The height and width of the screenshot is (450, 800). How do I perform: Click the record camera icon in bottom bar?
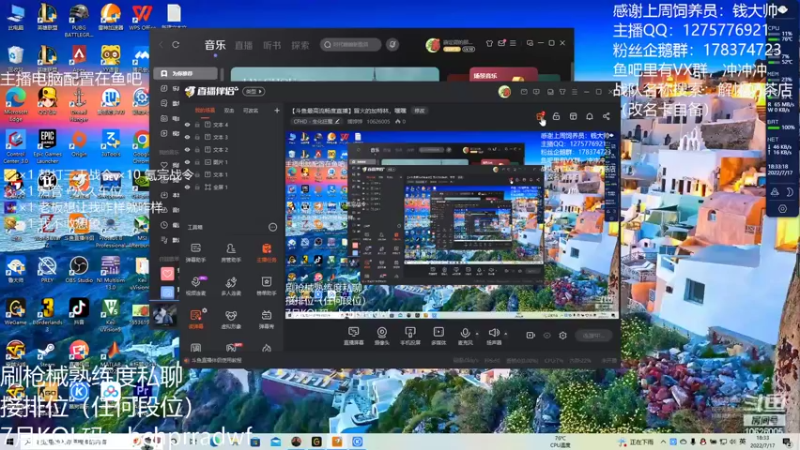530,335
